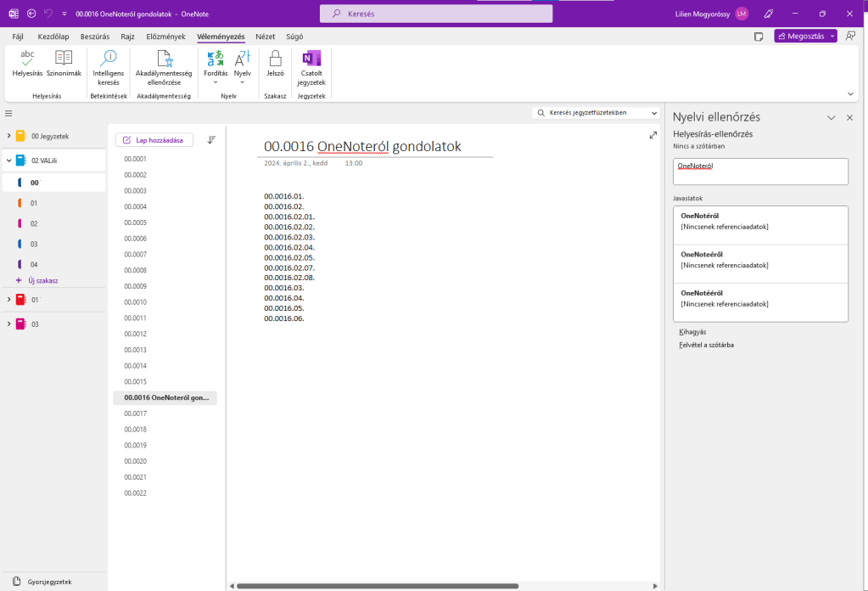Select the orange 01 section tab

(x=34, y=203)
